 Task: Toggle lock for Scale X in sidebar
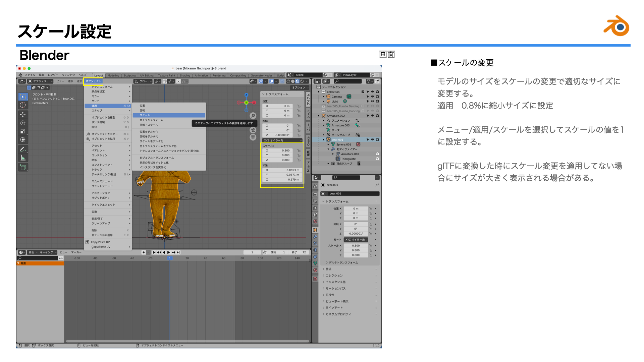[x=299, y=150]
